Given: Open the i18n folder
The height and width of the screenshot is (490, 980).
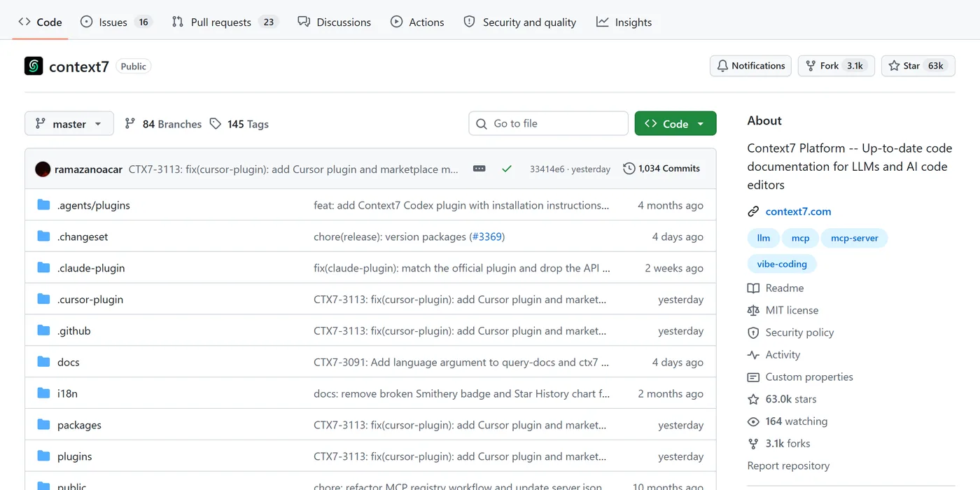Looking at the screenshot, I should point(67,393).
